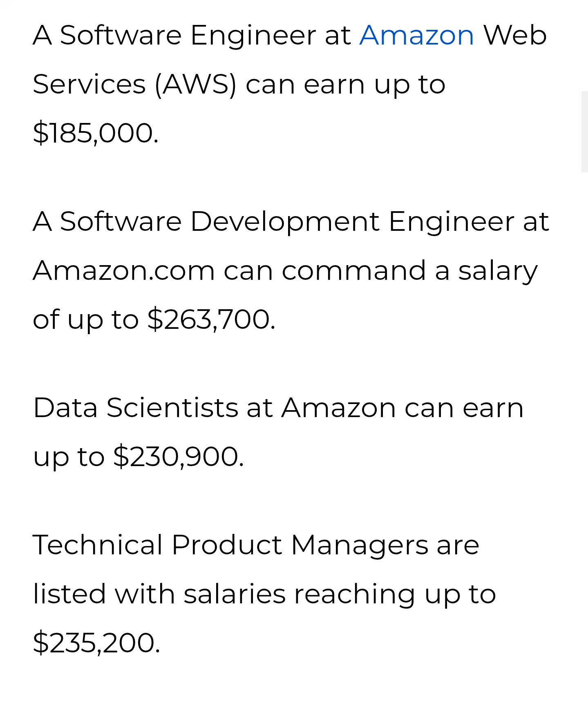The width and height of the screenshot is (588, 701).
Task: Click the page scrollbar thumb
Action: 584,132
